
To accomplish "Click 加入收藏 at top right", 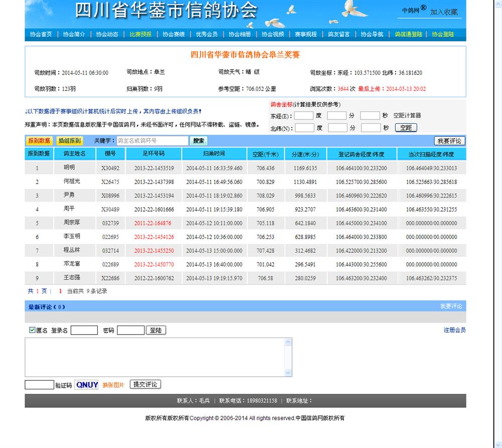I will tap(444, 12).
